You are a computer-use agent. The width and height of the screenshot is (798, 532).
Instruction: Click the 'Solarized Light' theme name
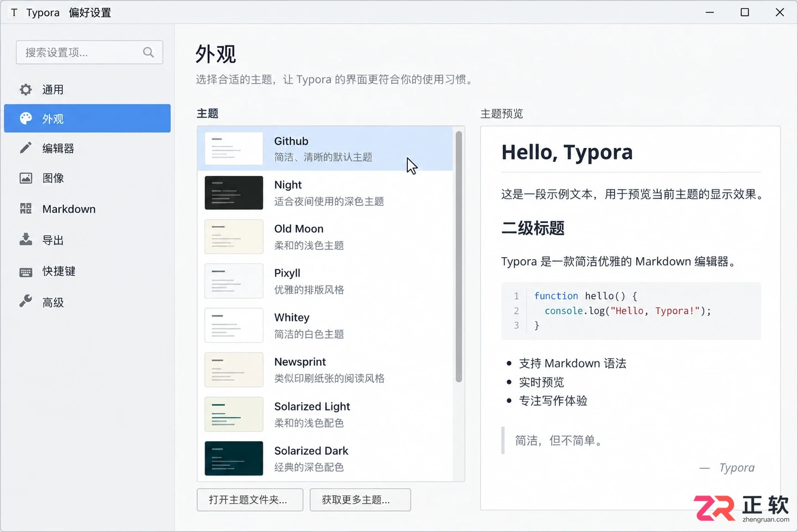312,406
